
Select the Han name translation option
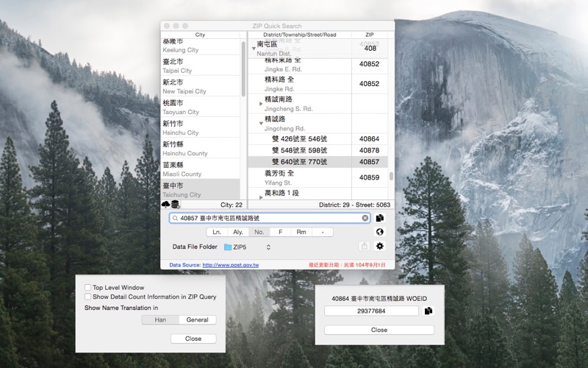[x=160, y=320]
